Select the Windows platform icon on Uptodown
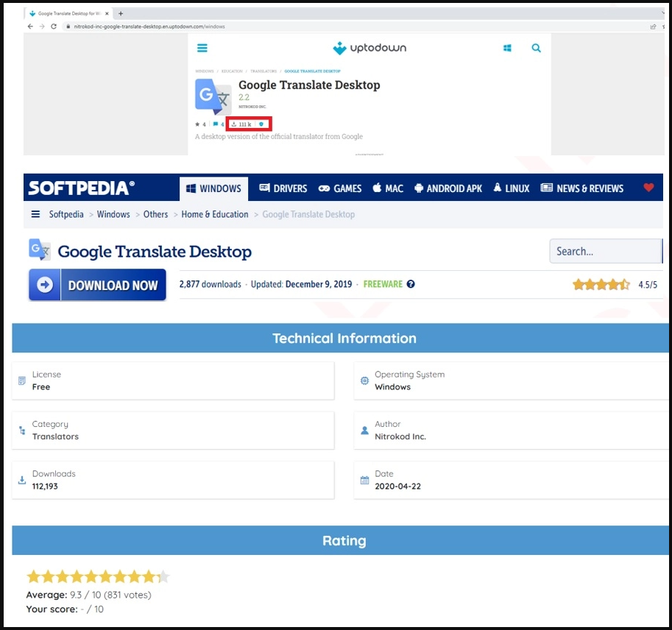Viewport: 672px width, 630px height. coord(507,48)
